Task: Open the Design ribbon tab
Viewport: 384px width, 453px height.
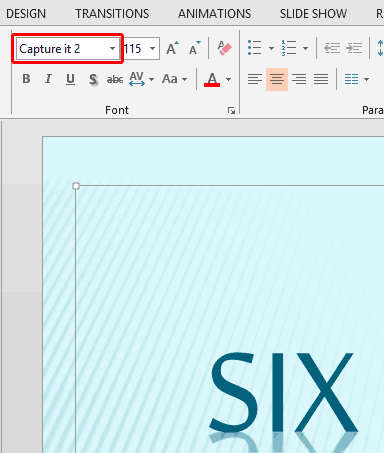Action: 26,14
